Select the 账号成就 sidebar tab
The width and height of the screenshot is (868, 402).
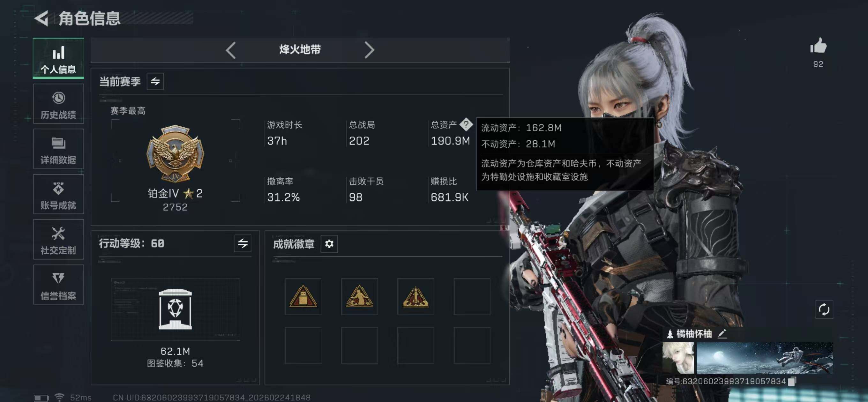[x=58, y=194]
